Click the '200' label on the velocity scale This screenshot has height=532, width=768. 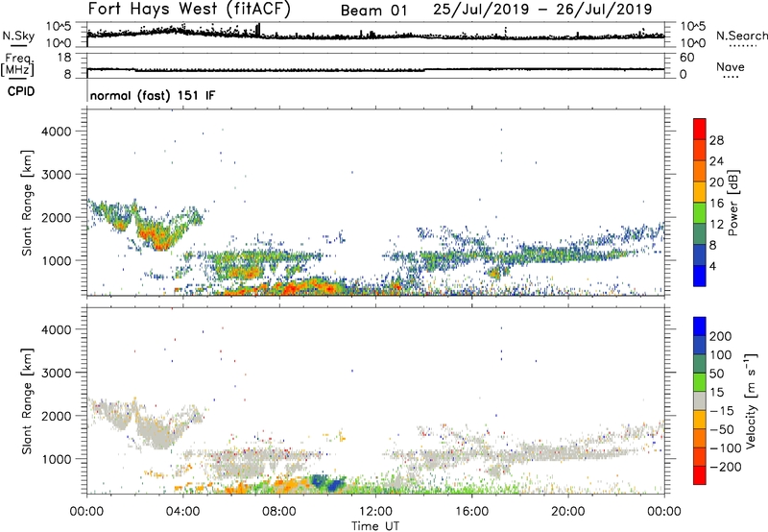[x=721, y=336]
